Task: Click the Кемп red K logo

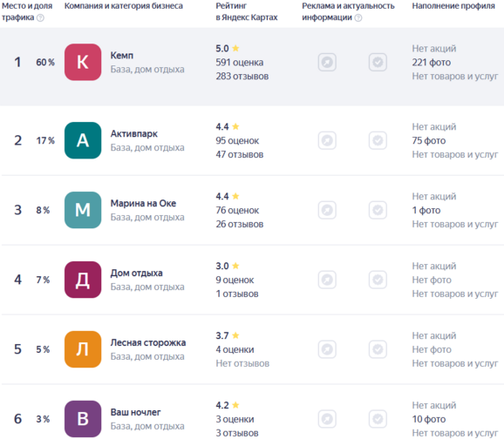Action: pyautogui.click(x=83, y=62)
